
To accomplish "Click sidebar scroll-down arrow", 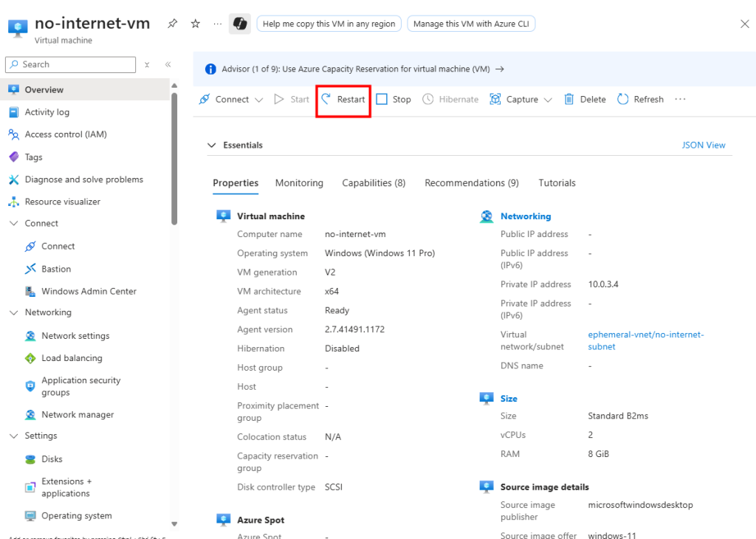I will tap(174, 524).
